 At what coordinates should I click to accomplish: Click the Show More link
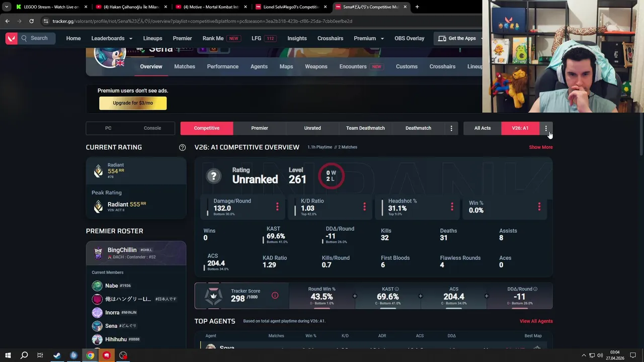click(541, 147)
